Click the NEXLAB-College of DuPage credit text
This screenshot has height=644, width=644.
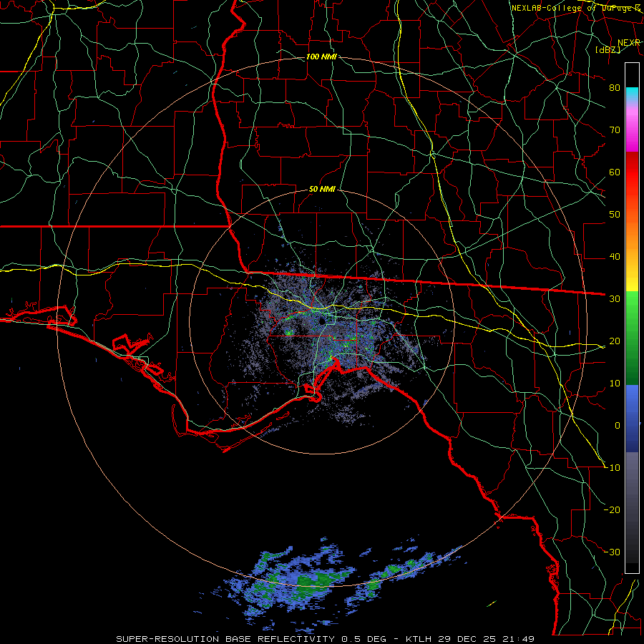pyautogui.click(x=575, y=8)
